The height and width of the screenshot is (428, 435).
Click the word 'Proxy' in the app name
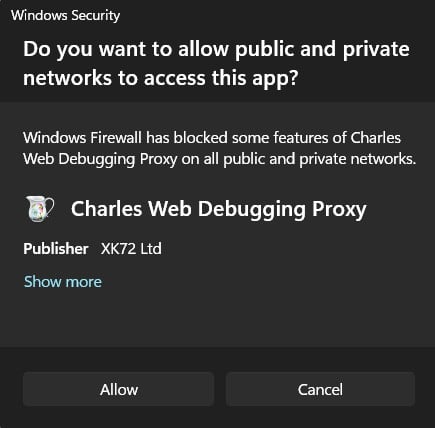point(339,210)
